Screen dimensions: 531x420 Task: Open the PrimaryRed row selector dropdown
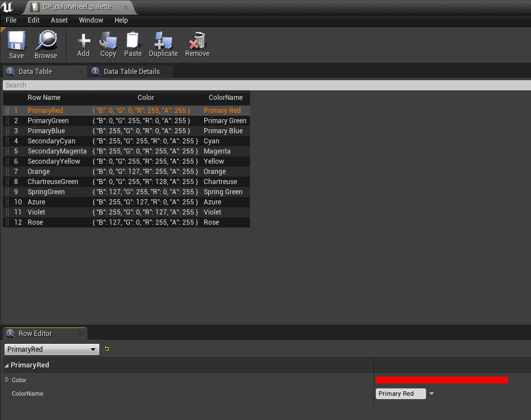[x=52, y=349]
